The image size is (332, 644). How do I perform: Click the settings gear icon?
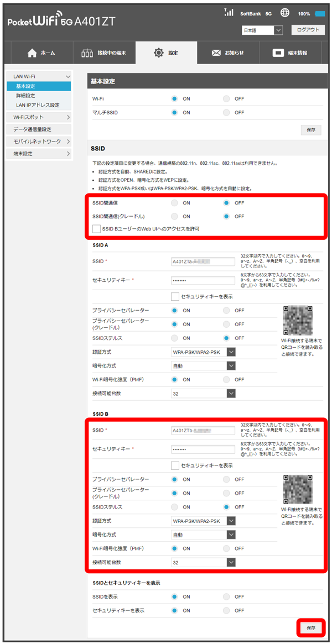pos(158,53)
